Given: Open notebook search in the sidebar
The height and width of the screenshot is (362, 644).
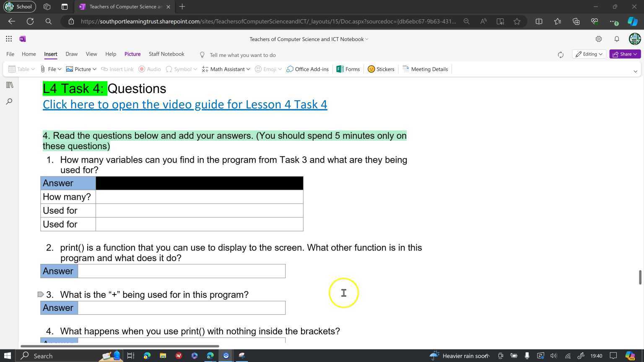Looking at the screenshot, I should 9,101.
